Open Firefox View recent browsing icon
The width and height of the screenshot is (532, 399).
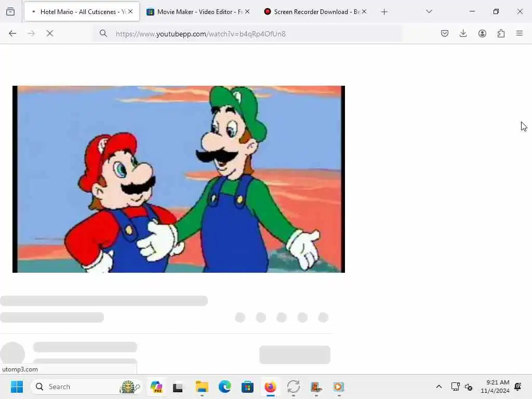10,11
